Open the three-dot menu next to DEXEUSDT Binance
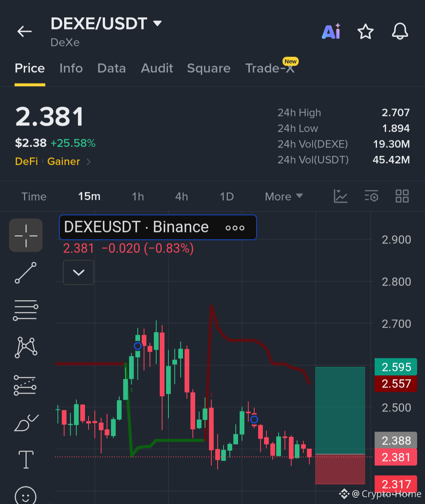425x504 pixels. 235,228
